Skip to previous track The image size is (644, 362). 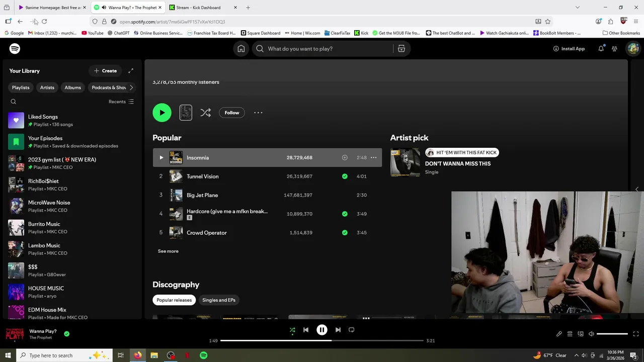[306, 330]
